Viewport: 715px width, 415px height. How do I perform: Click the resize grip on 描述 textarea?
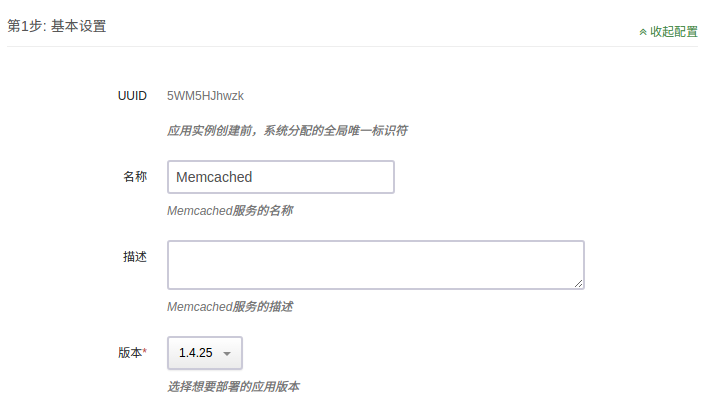(579, 284)
